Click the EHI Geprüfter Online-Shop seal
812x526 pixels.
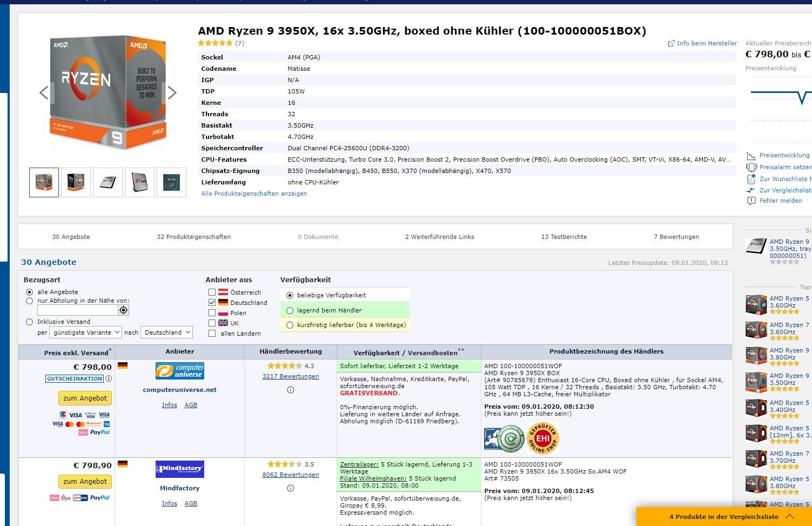543,438
